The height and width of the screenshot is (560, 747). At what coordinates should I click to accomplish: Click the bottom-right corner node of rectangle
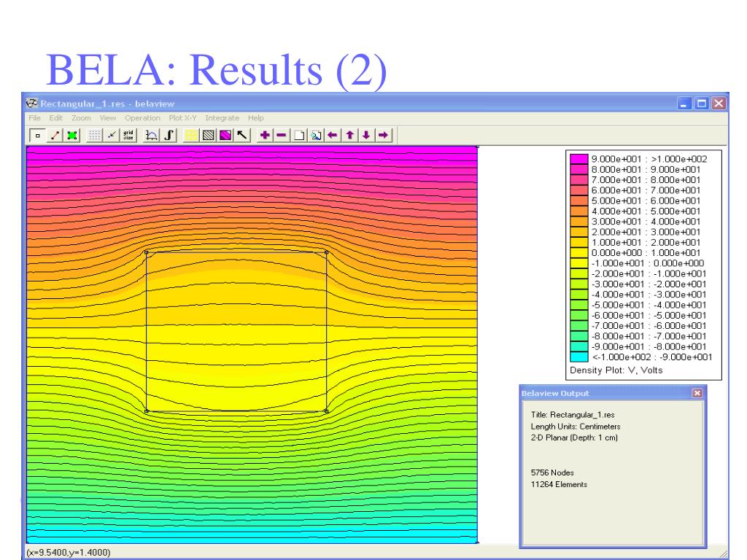(326, 411)
